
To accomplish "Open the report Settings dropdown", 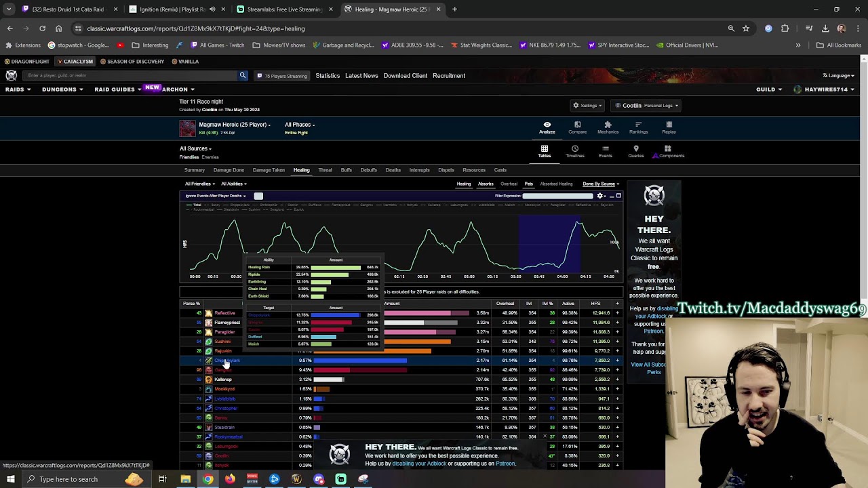I will pos(587,106).
